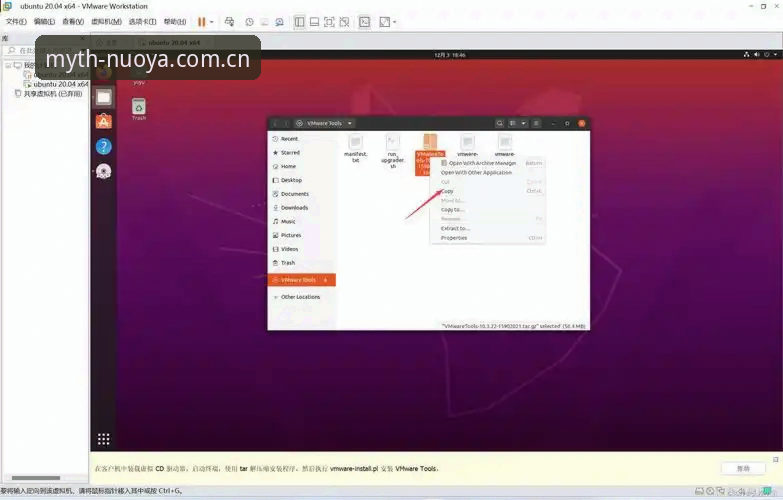The height and width of the screenshot is (500, 783).
Task: Open the hamburger menu in Files header
Action: click(536, 123)
